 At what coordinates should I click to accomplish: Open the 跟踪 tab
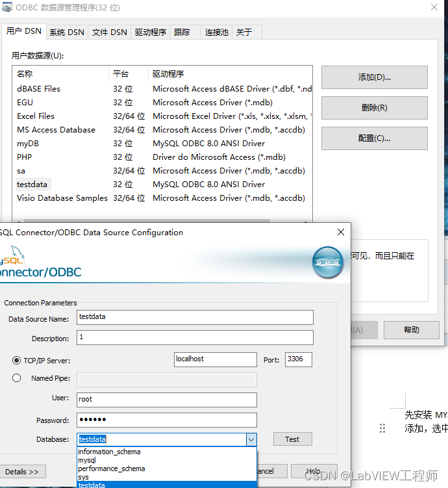[185, 32]
